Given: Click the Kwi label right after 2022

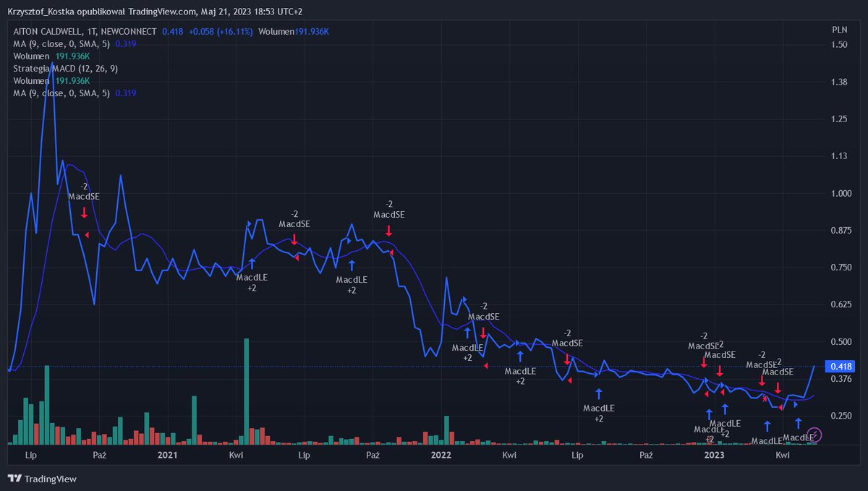Looking at the screenshot, I should 509,456.
